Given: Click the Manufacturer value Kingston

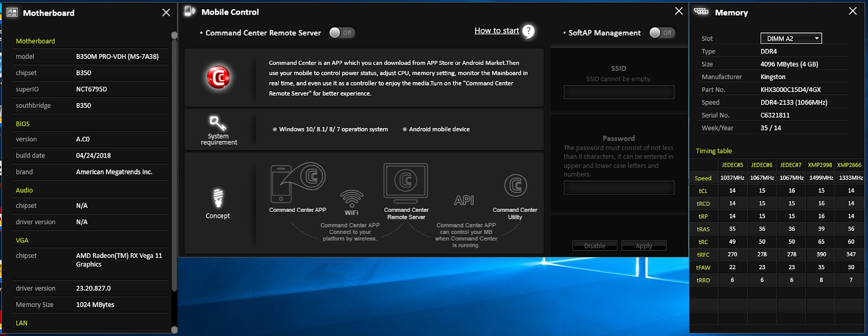Looking at the screenshot, I should [x=773, y=77].
